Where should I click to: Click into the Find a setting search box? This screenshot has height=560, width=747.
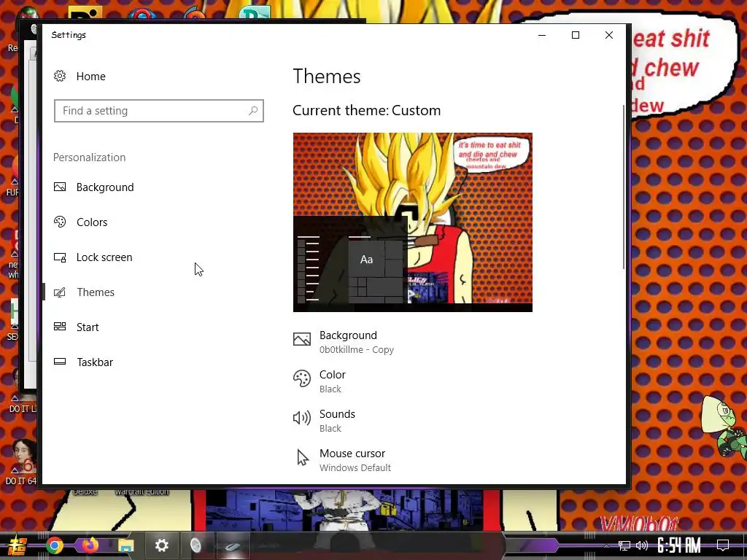[158, 111]
